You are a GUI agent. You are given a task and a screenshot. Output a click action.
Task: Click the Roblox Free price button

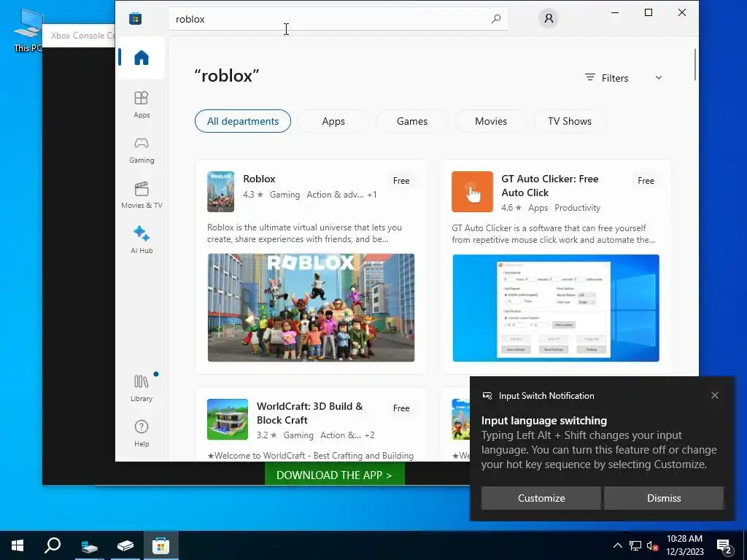(401, 181)
